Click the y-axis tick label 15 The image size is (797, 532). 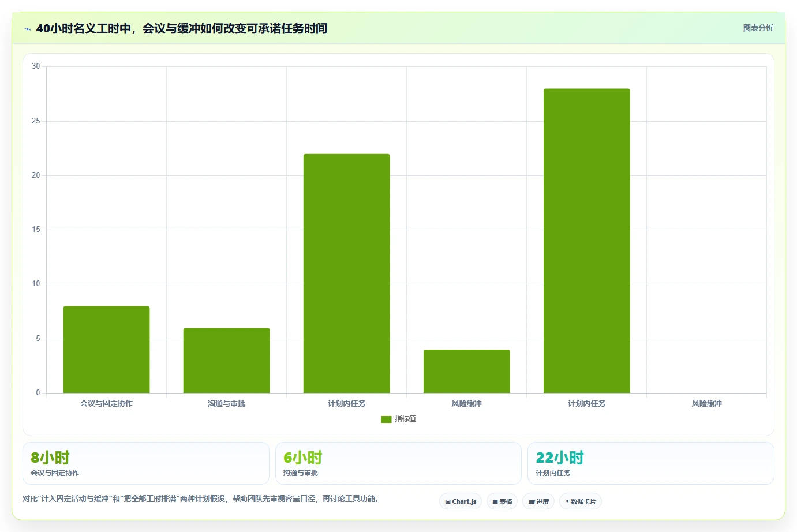click(x=36, y=230)
